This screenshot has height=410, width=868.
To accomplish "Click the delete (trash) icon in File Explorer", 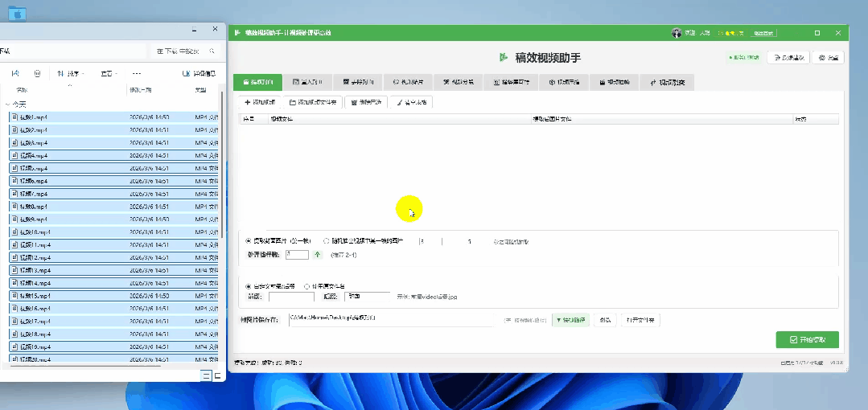I will pos(37,73).
